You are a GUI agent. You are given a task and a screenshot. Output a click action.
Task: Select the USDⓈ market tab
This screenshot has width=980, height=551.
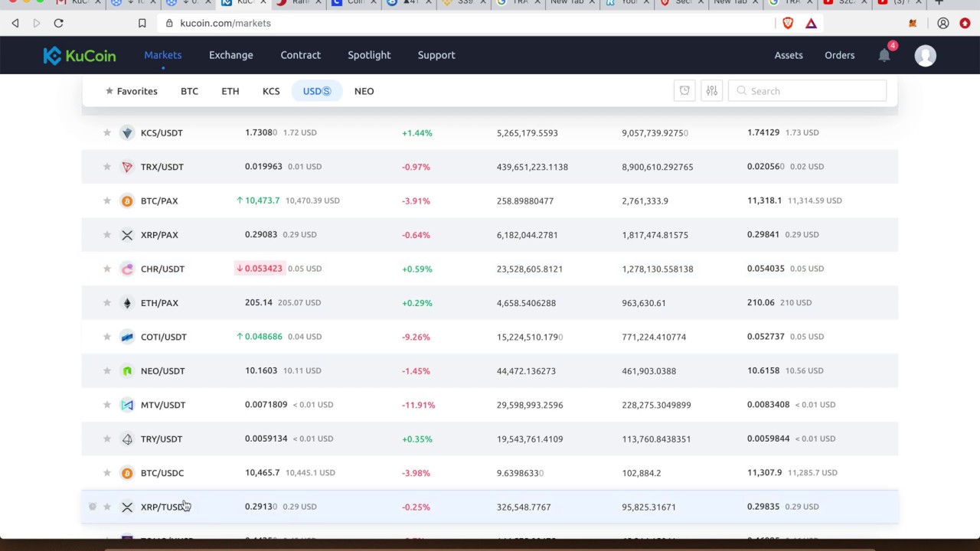click(317, 91)
